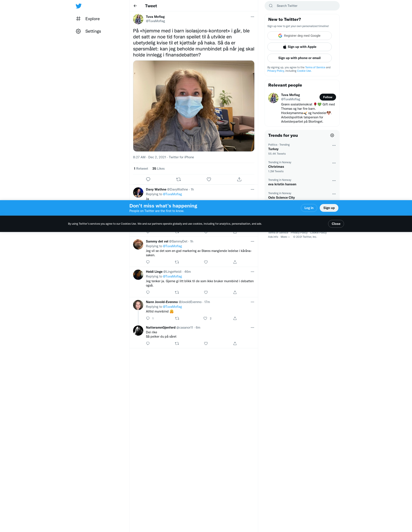Reply to the main tweet
Viewport: 412px width, 532px height.
148,179
